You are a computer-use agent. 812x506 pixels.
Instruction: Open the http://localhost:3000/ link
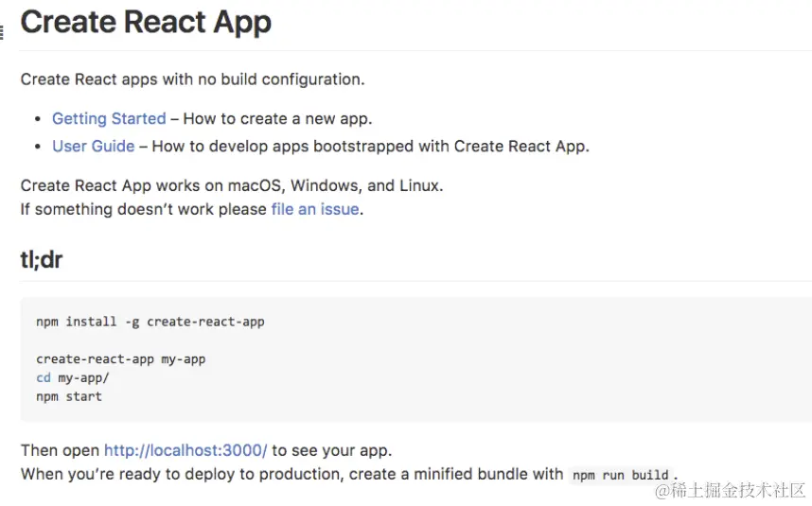point(185,450)
